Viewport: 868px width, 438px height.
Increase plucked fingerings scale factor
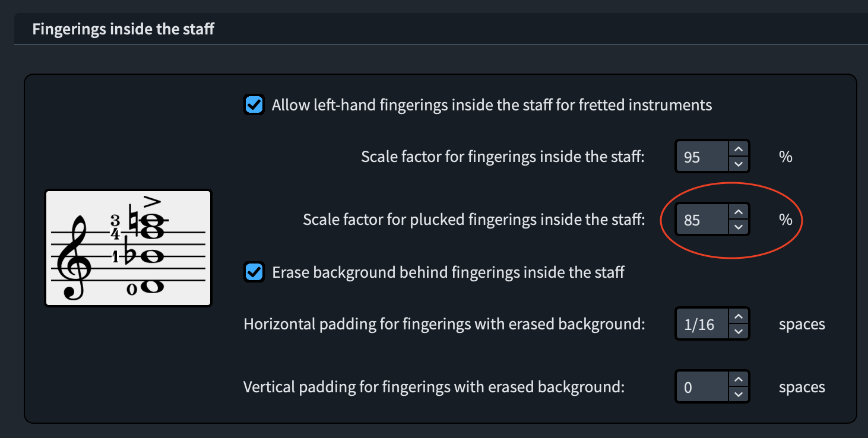(738, 212)
